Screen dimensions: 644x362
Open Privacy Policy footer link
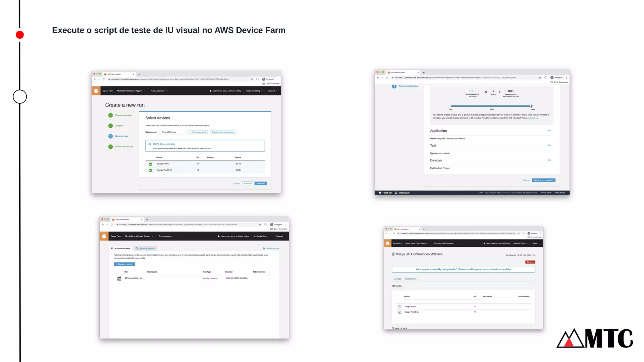tap(546, 193)
